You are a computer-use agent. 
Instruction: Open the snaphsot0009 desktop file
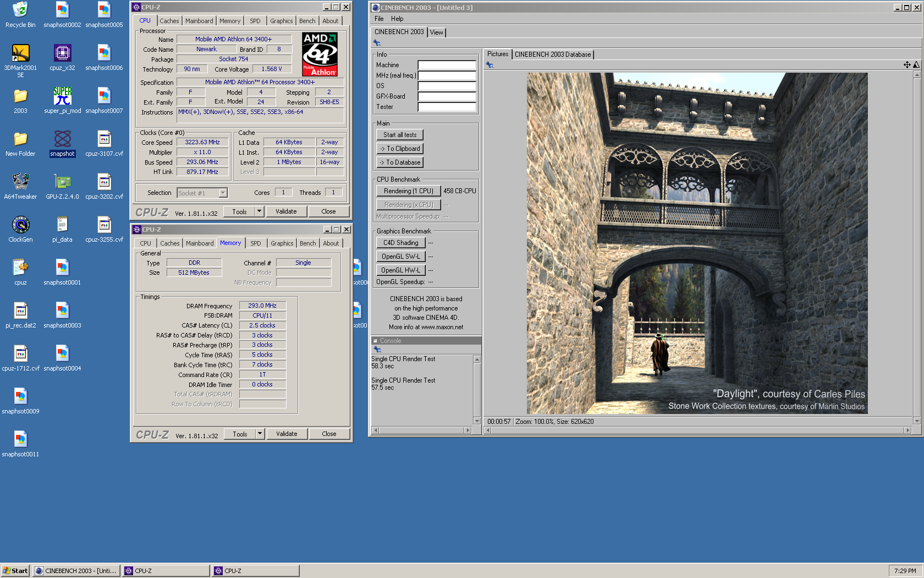[x=20, y=401]
